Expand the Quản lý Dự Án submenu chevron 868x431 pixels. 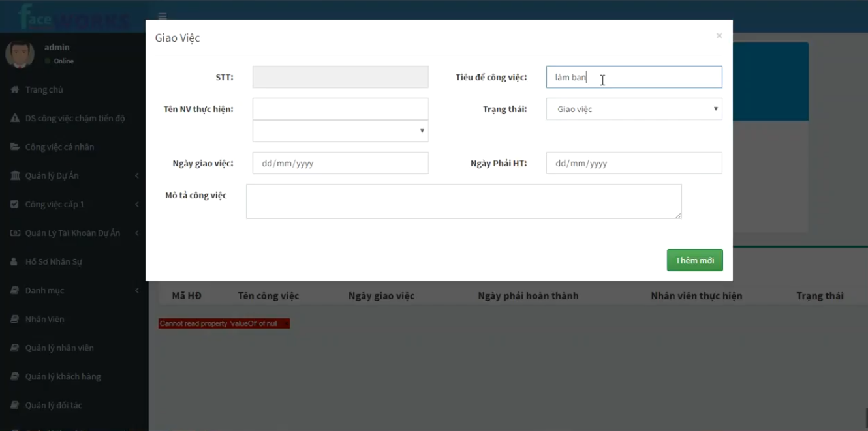coord(137,176)
